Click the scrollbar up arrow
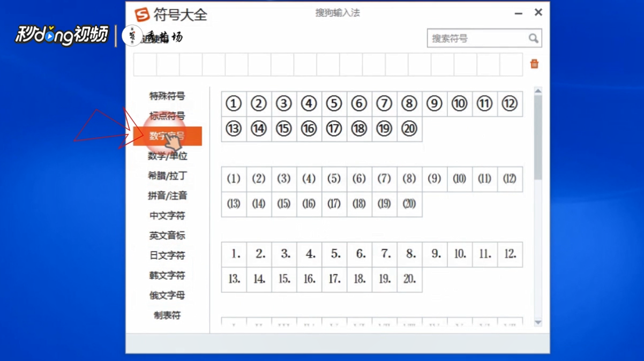The height and width of the screenshot is (361, 644). (x=538, y=92)
